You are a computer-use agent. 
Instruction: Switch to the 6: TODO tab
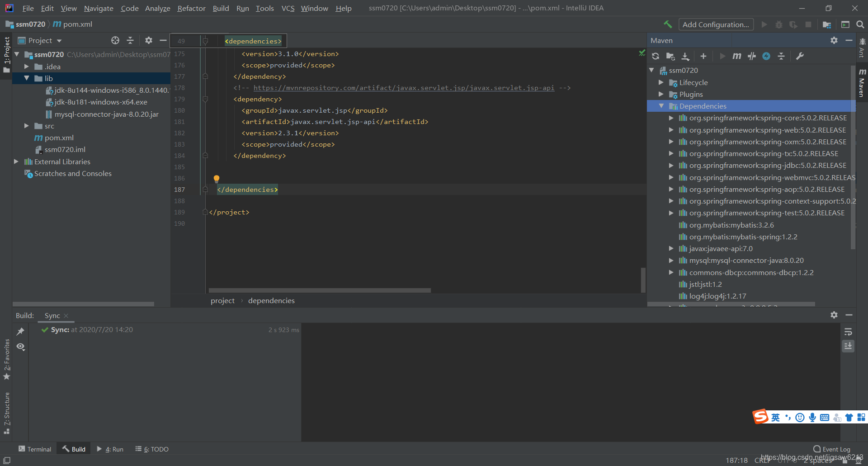[152, 449]
